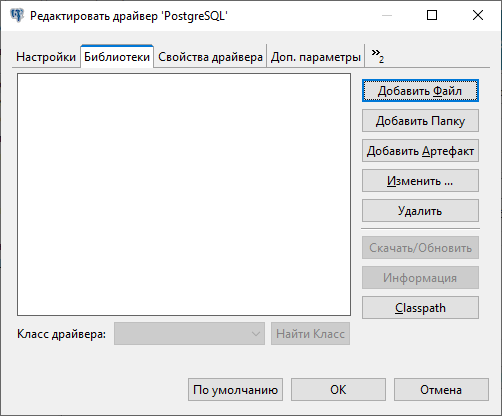
Task: Open the Доп. параметры tab
Action: 316,57
